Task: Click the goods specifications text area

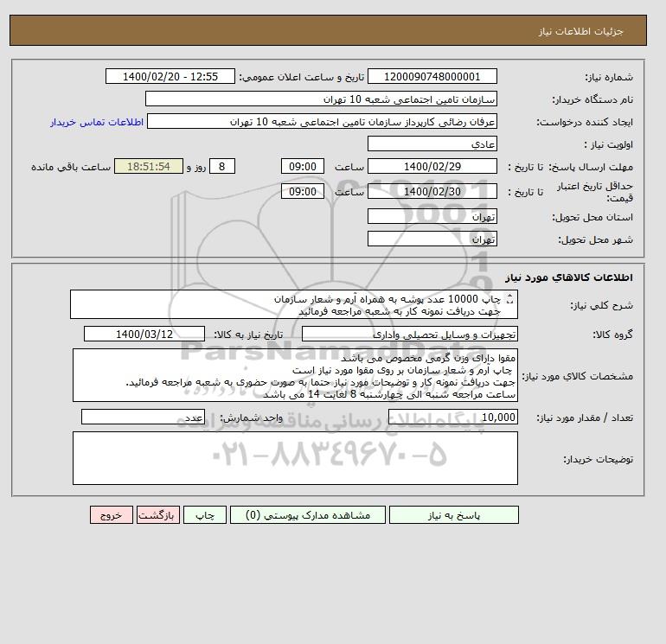Action: (295, 376)
